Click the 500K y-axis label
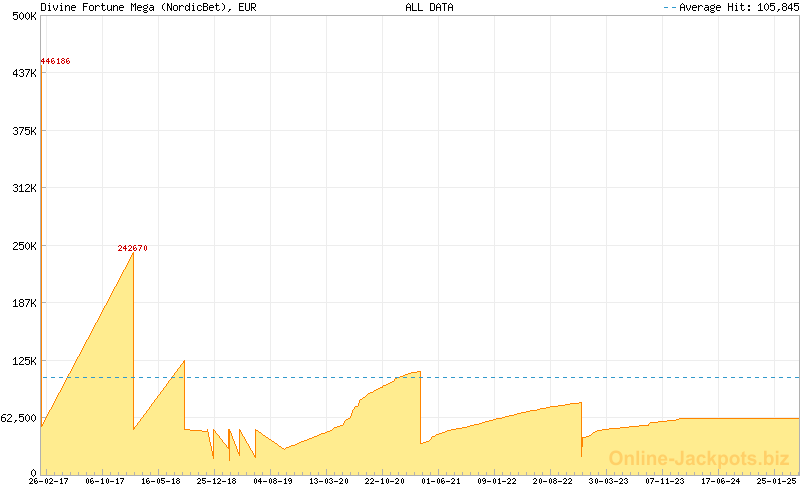 24,16
